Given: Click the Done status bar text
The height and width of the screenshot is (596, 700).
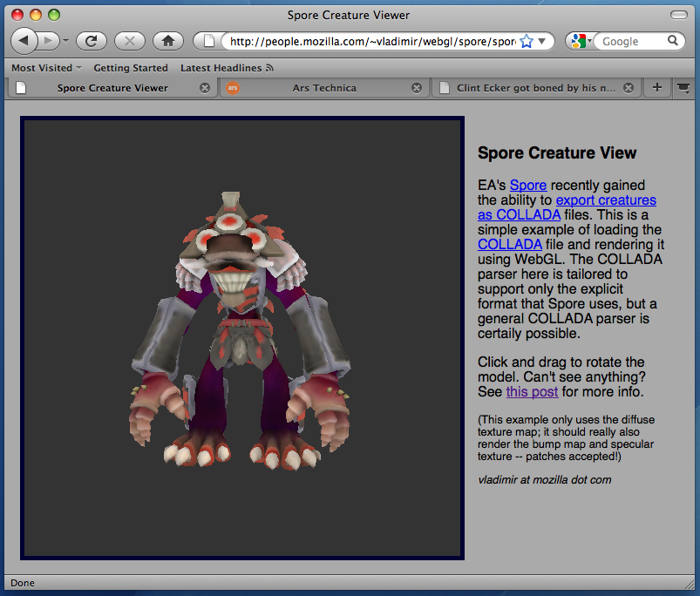Looking at the screenshot, I should [23, 583].
